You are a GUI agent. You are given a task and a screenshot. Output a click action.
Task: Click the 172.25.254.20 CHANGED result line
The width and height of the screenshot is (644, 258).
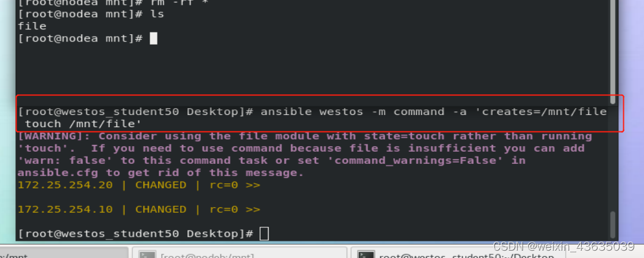(x=139, y=185)
